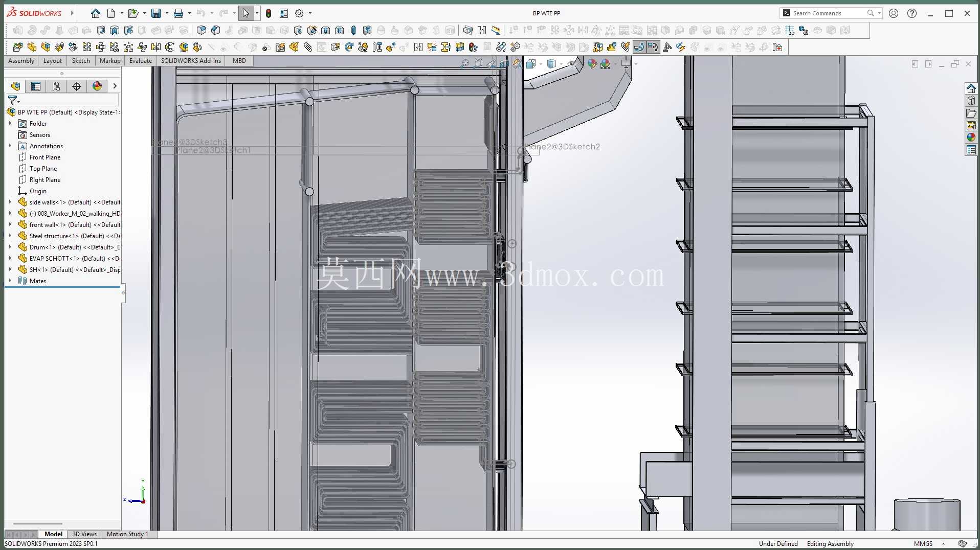Switch to the Assembly tab
This screenshot has width=980, height=550.
(21, 60)
